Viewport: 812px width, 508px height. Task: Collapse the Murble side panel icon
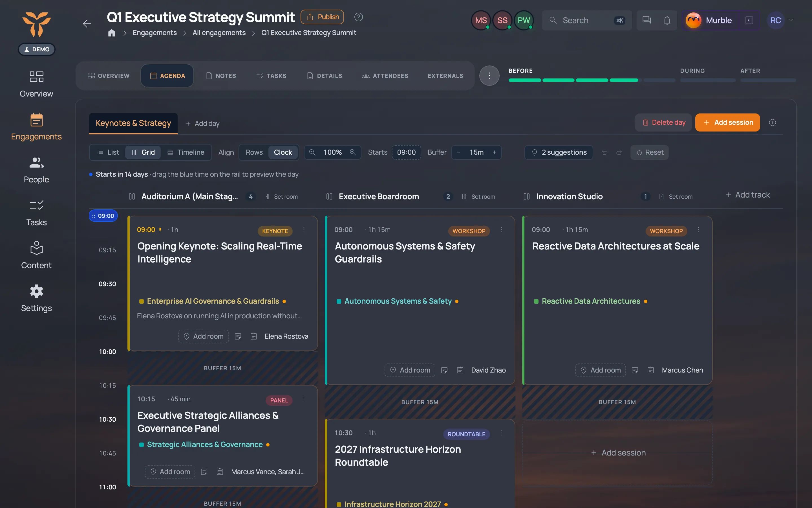[749, 20]
